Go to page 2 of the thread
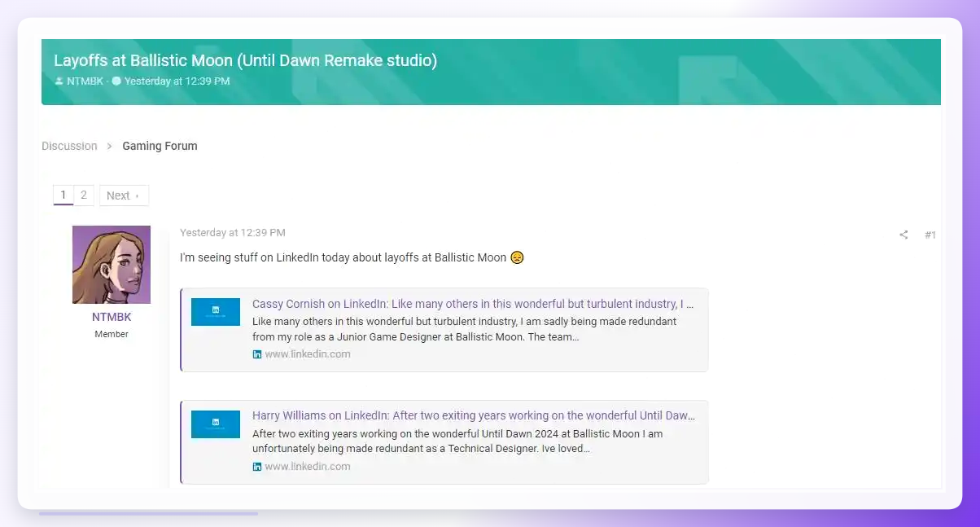This screenshot has width=980, height=527. [84, 195]
